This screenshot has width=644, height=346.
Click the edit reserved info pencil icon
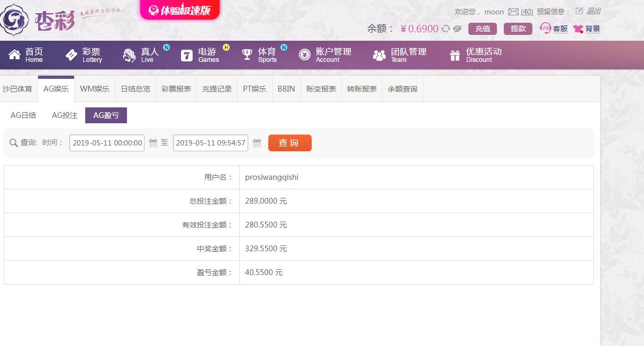coord(579,11)
